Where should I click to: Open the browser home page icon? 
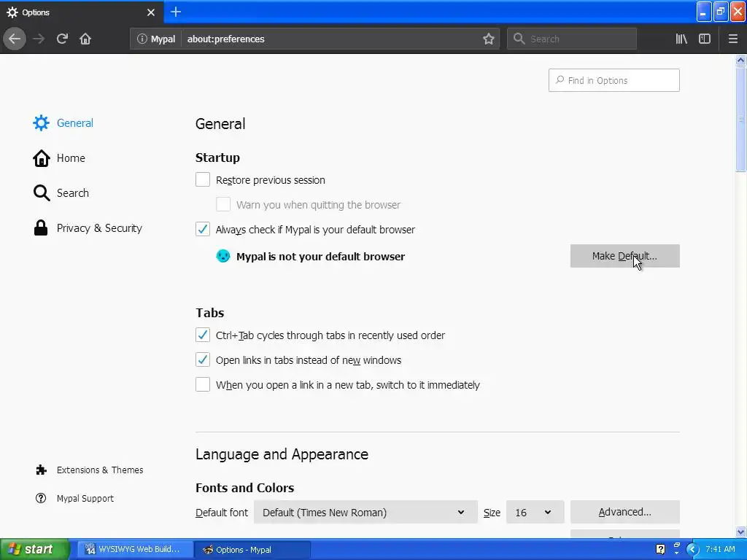[85, 39]
